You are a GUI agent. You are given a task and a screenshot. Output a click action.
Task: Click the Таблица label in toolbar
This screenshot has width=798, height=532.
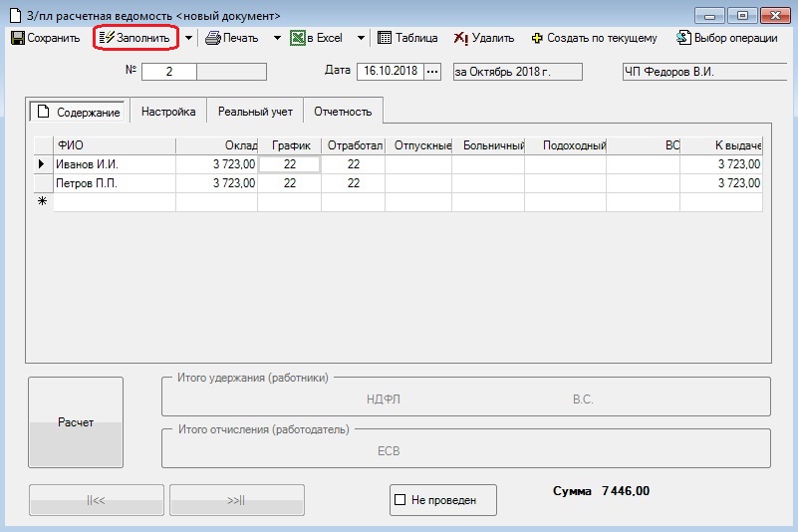point(416,38)
